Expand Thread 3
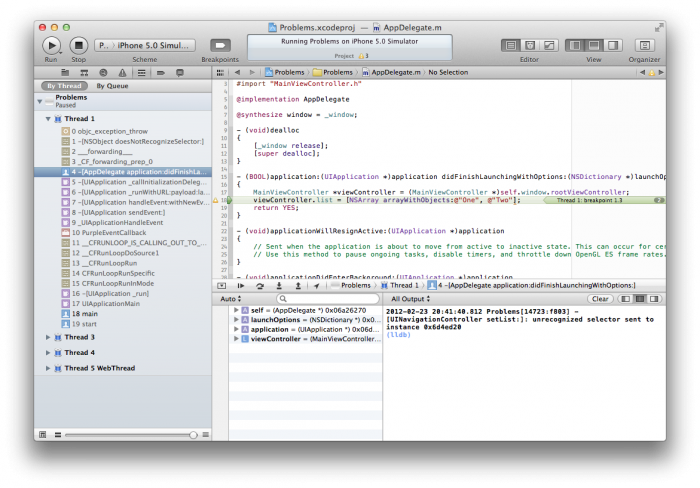 48,337
